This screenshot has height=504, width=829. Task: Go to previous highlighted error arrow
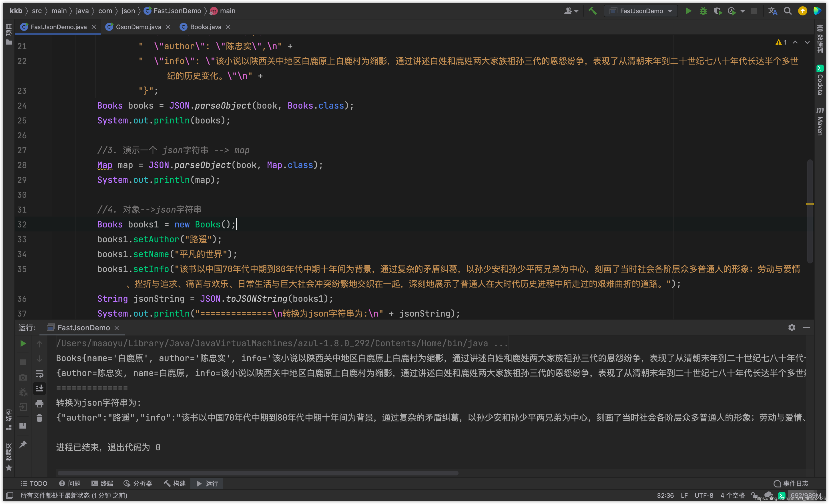pyautogui.click(x=795, y=42)
